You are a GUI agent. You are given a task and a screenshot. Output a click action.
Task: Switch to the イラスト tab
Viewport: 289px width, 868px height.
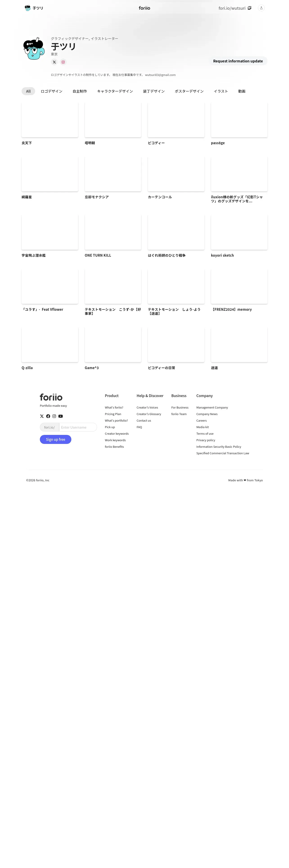click(221, 91)
